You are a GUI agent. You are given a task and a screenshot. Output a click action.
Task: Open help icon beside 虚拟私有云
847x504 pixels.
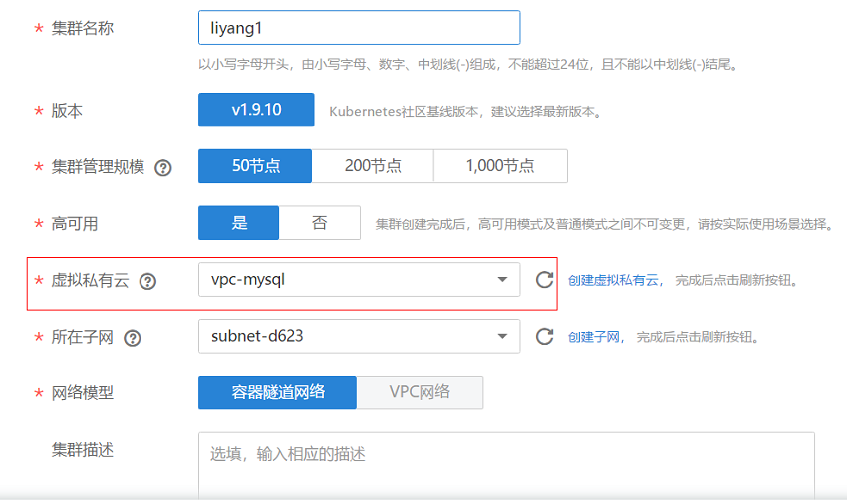[x=147, y=282]
